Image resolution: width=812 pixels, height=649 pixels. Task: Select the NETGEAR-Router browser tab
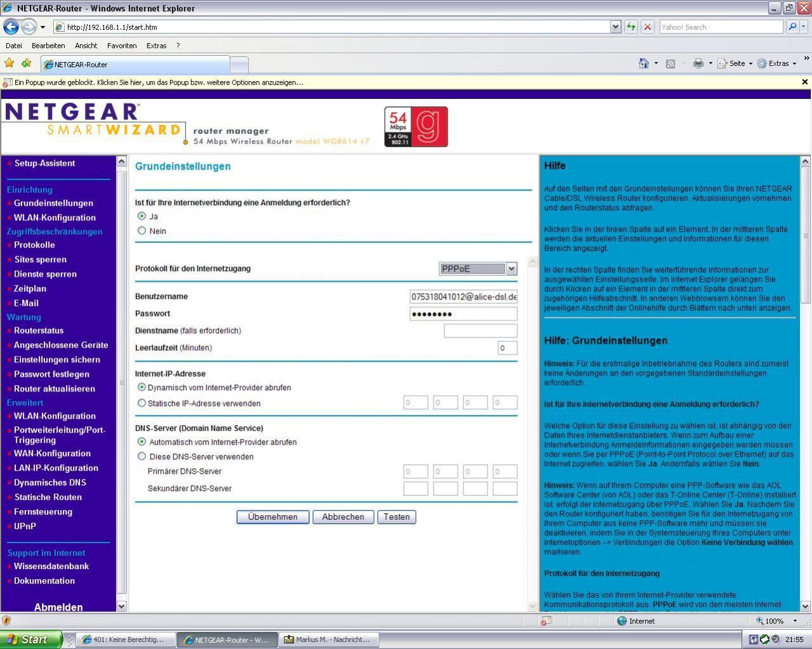(x=135, y=64)
